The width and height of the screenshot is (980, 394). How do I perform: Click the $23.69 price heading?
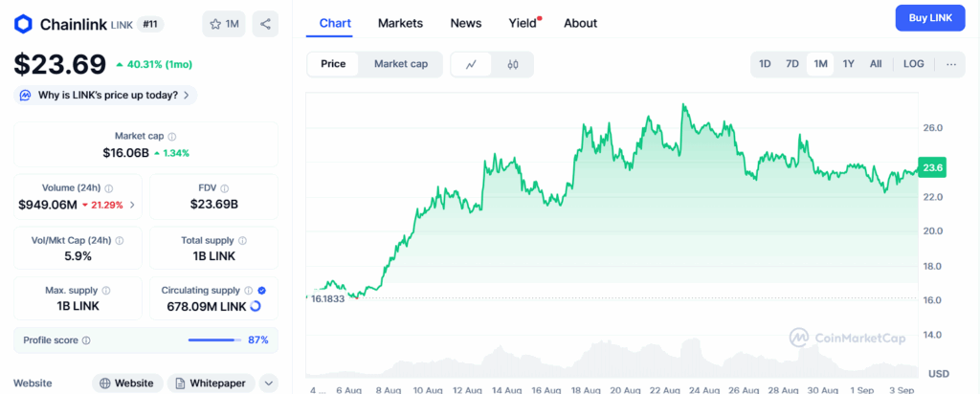click(x=60, y=64)
